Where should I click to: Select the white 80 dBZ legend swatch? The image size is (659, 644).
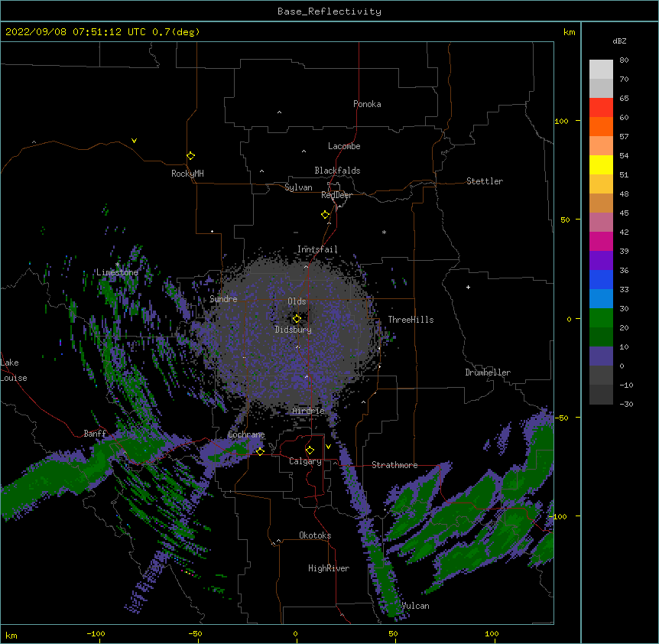[601, 70]
